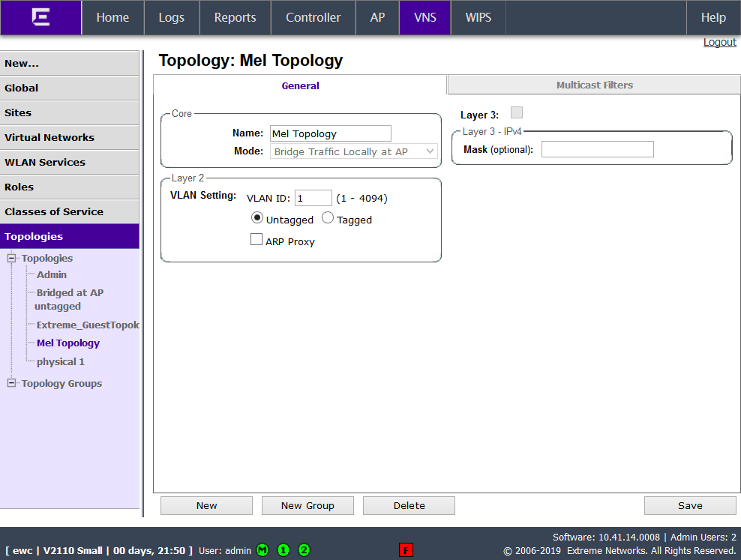Open the Global sidebar section

(x=70, y=88)
